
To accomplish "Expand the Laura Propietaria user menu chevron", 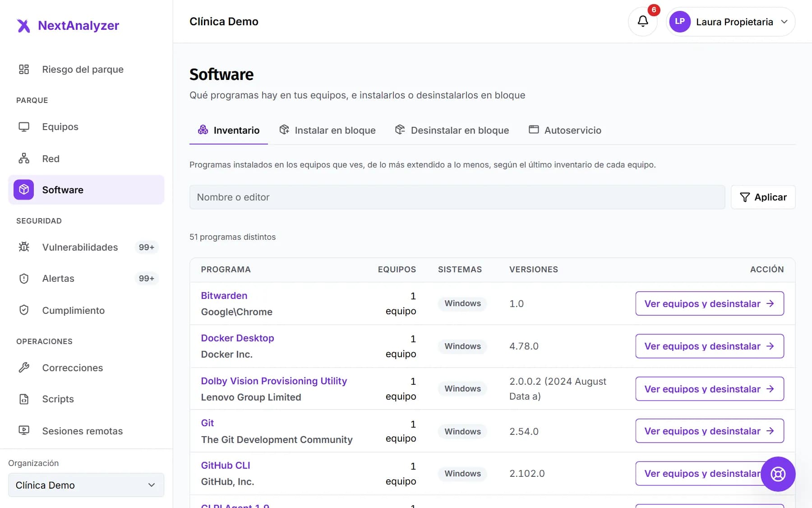I will pyautogui.click(x=784, y=22).
